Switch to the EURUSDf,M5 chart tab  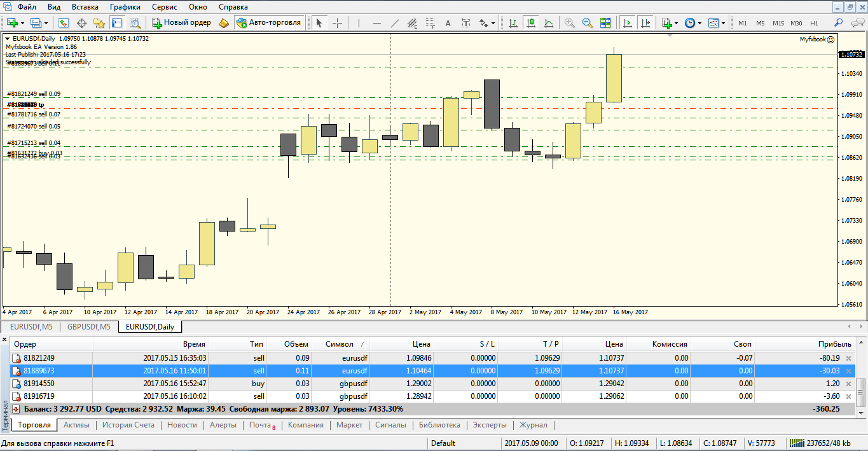pyautogui.click(x=31, y=327)
